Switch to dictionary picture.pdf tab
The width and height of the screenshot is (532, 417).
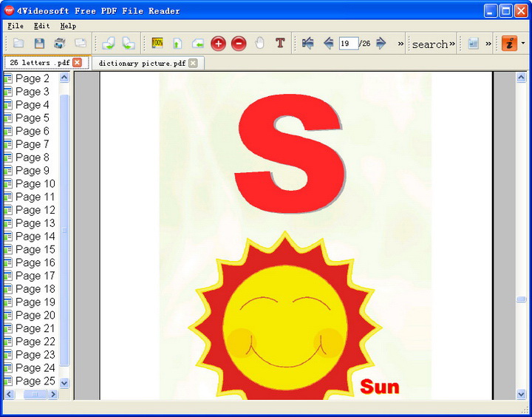click(x=142, y=63)
